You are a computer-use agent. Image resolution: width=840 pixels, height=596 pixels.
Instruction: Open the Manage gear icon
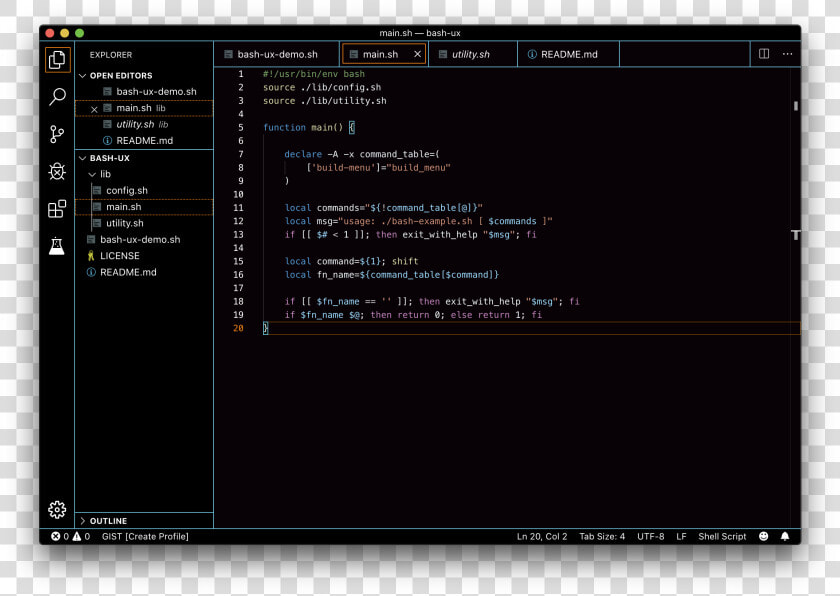(x=57, y=509)
